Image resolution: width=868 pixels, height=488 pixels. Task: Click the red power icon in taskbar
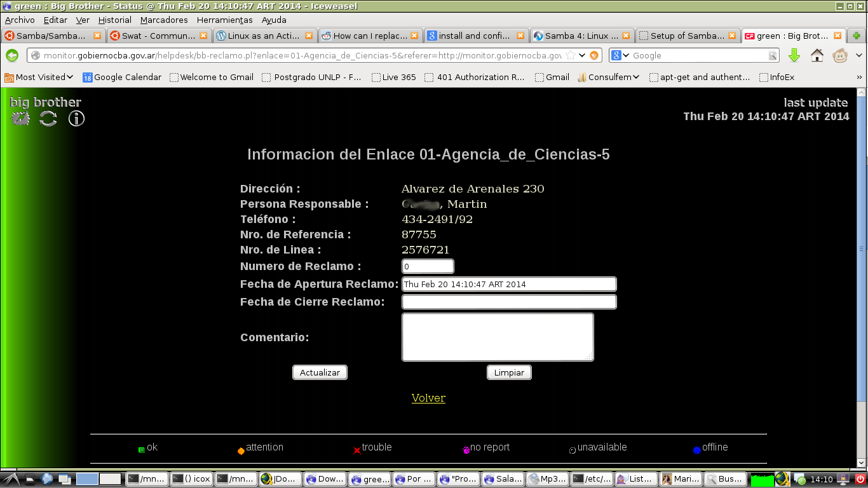pyautogui.click(x=860, y=479)
